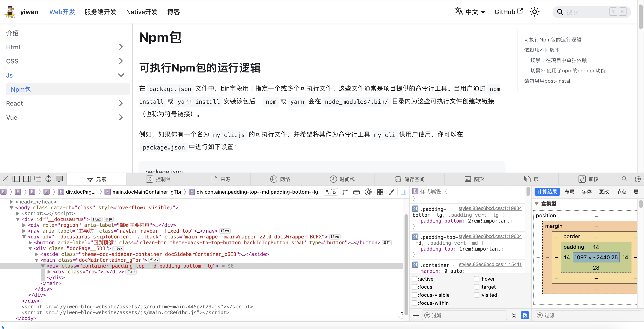The image size is (644, 329).
Task: Click the E icon of div.docPag... breadcrumb
Action: [61, 192]
